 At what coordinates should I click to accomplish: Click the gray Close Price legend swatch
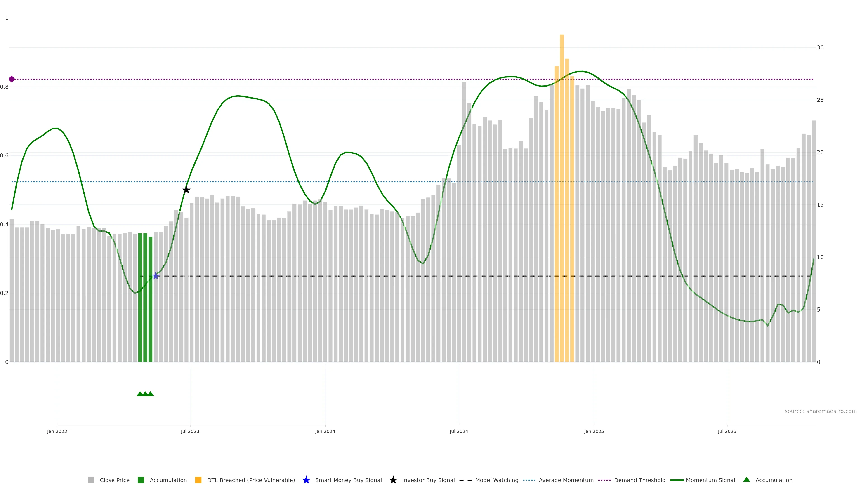(91, 480)
